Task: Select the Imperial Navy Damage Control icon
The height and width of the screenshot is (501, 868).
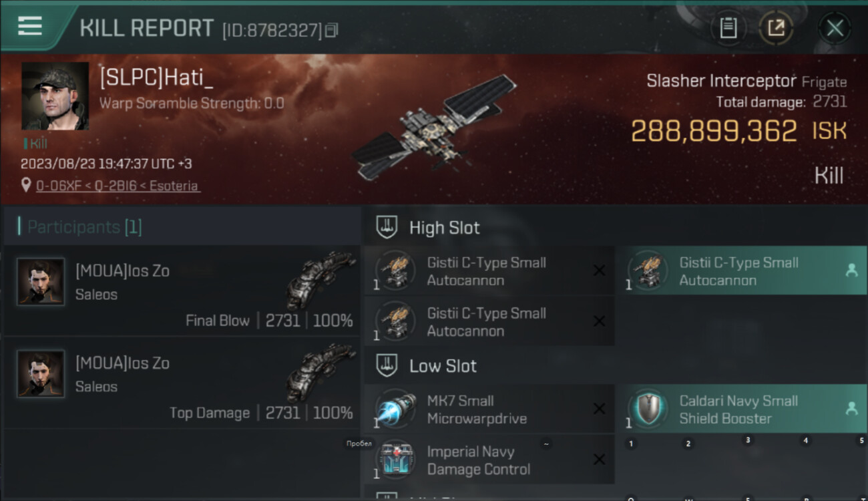Action: (395, 460)
